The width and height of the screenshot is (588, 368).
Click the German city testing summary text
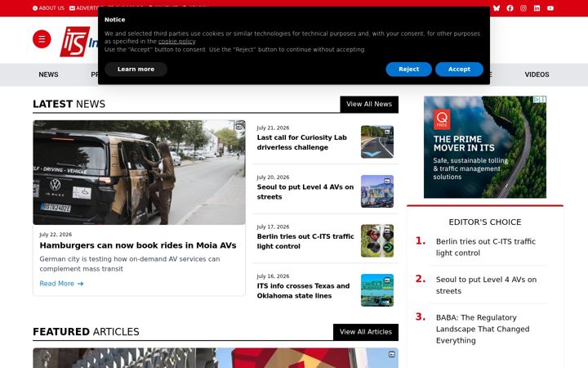click(130, 264)
